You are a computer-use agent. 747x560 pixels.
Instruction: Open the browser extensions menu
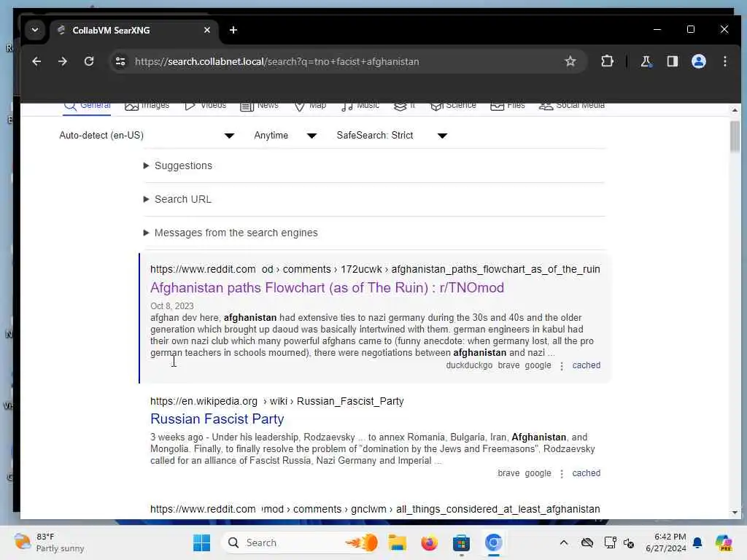[607, 61]
